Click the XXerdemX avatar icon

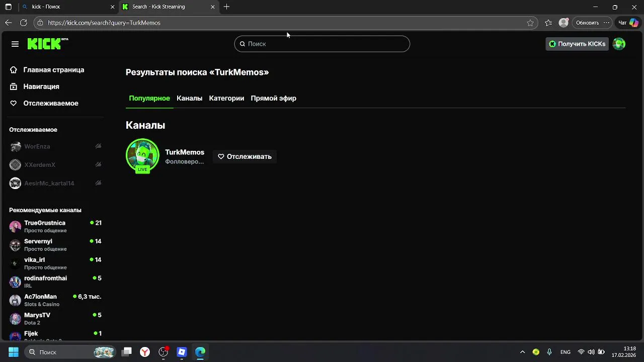click(x=16, y=165)
